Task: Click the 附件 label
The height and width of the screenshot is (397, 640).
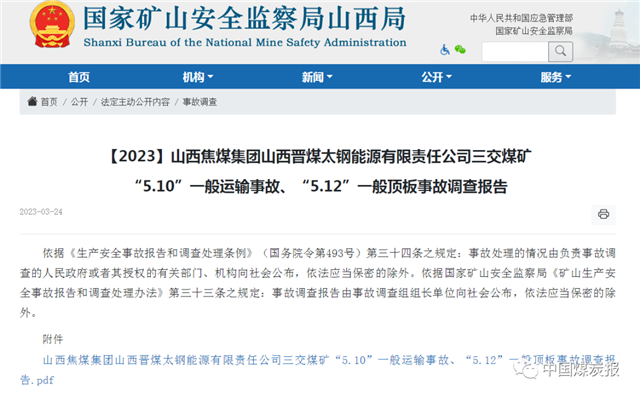Action: [x=53, y=339]
